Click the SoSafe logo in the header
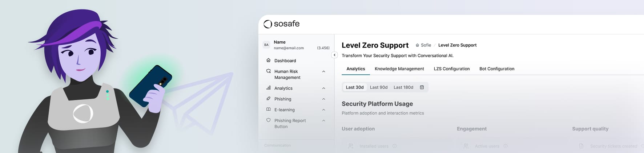644x153 pixels. 281,24
